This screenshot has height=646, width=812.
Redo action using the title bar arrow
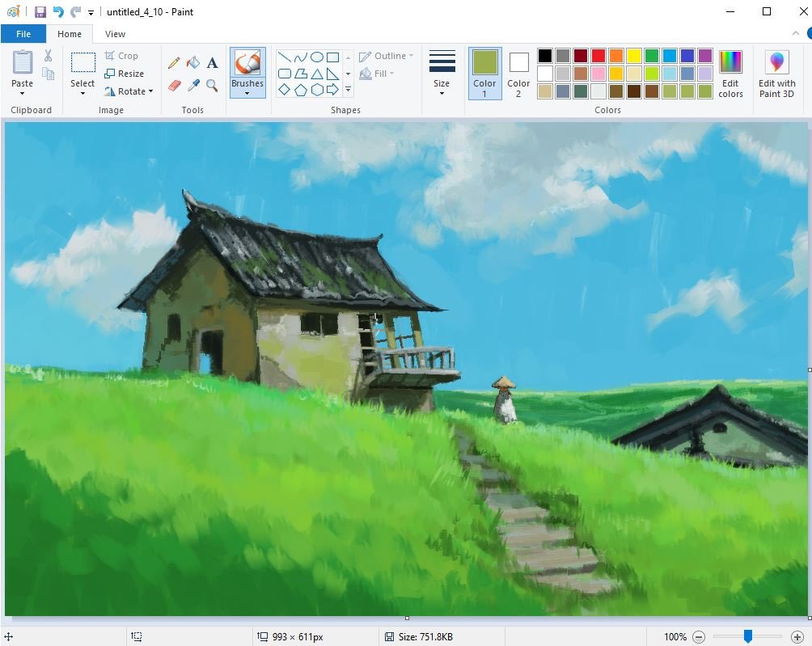75,12
